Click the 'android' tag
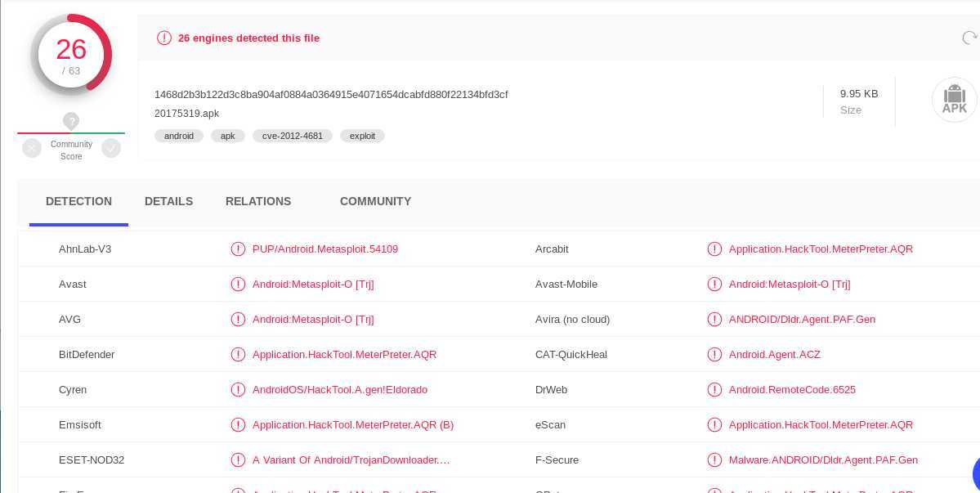980x493 pixels. pos(179,136)
